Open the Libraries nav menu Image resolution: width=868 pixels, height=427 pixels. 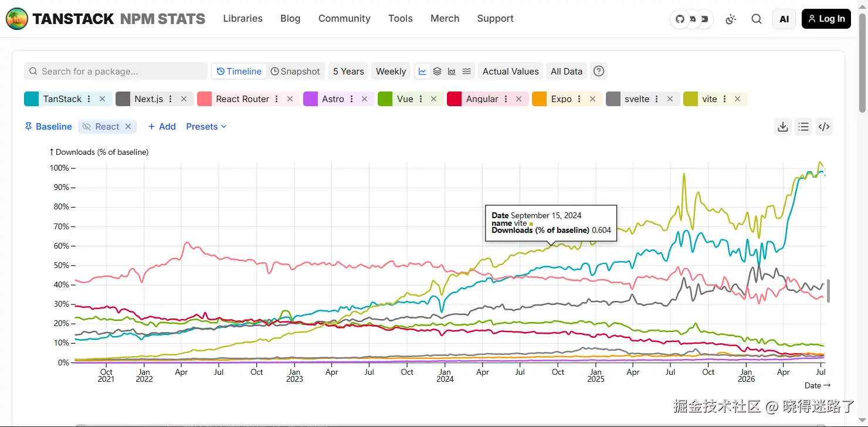coord(243,19)
